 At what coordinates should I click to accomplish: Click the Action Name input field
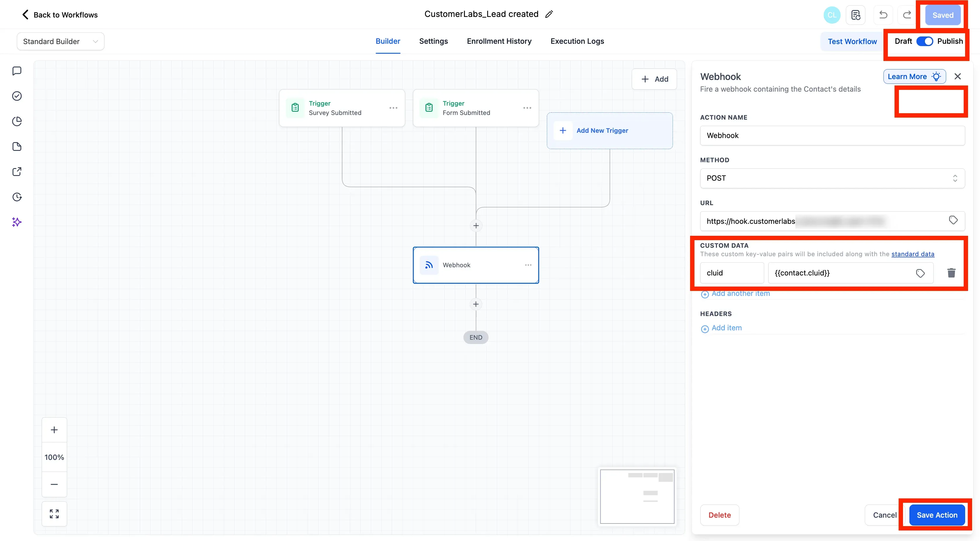(832, 135)
